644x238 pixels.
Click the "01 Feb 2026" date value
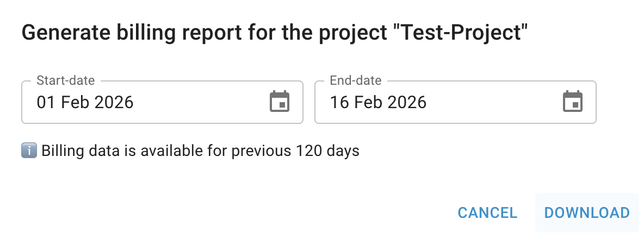(x=85, y=102)
